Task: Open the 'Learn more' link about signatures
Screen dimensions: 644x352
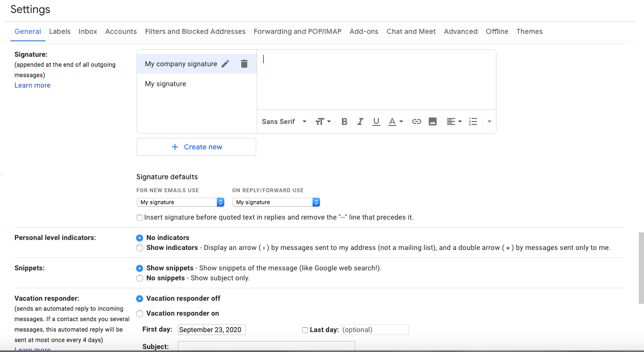Action: point(32,85)
